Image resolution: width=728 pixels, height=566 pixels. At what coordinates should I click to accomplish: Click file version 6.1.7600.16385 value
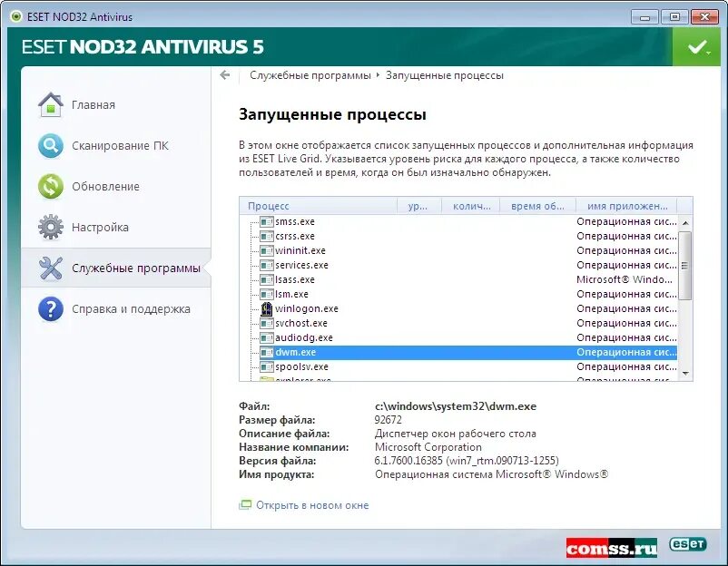(x=467, y=461)
